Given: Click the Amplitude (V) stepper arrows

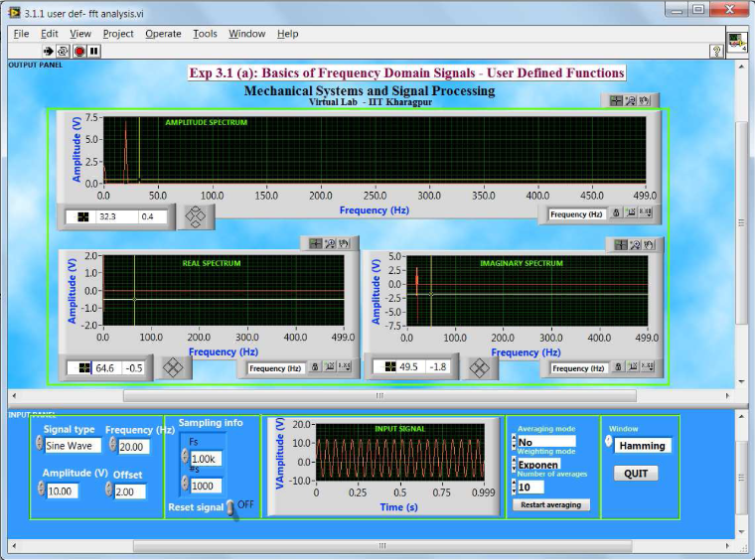Looking at the screenshot, I should point(42,489).
